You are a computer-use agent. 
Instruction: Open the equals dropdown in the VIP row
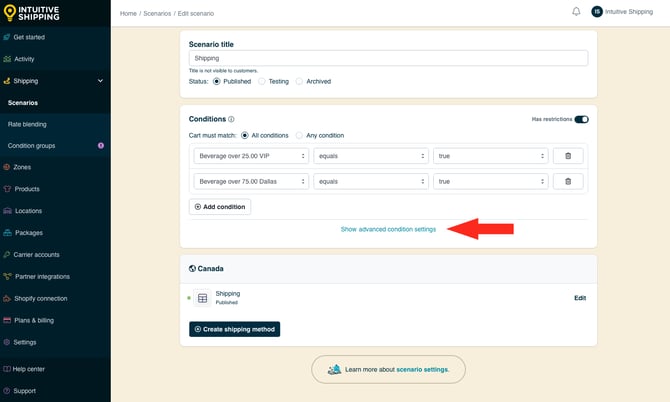(x=371, y=156)
